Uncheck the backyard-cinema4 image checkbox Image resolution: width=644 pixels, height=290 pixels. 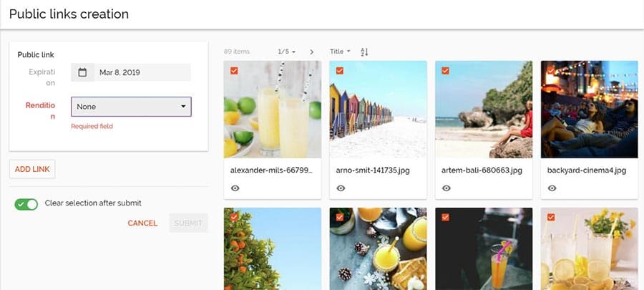(551, 71)
